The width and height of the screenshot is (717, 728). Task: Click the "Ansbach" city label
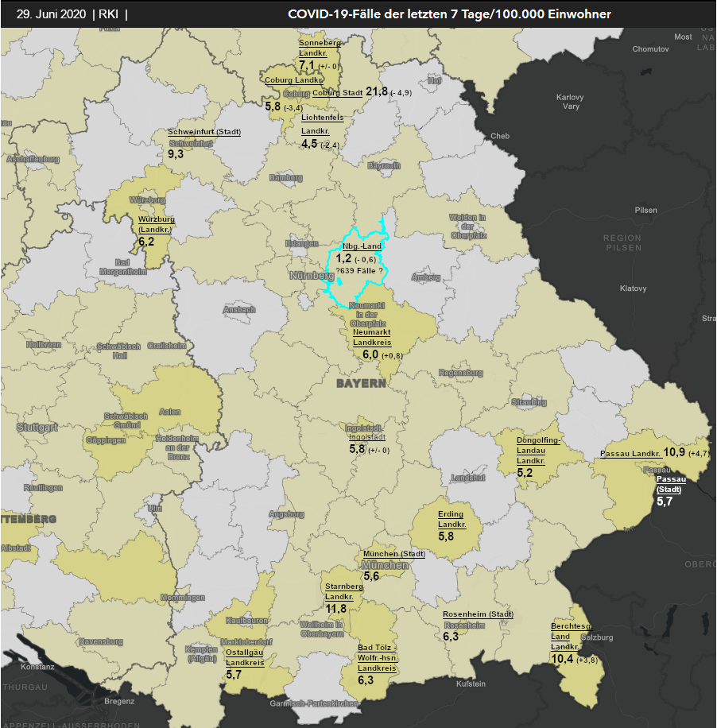coord(239,309)
